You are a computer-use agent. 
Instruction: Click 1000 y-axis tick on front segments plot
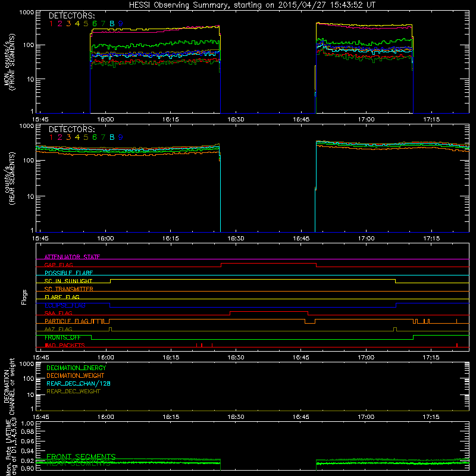(x=27, y=12)
